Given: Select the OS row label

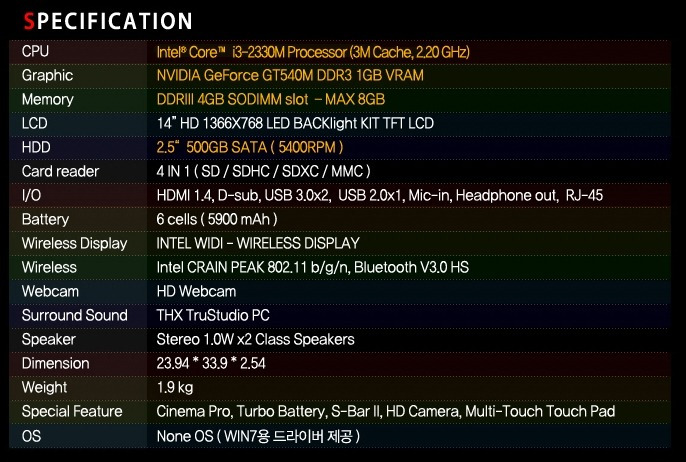Looking at the screenshot, I should [31, 436].
